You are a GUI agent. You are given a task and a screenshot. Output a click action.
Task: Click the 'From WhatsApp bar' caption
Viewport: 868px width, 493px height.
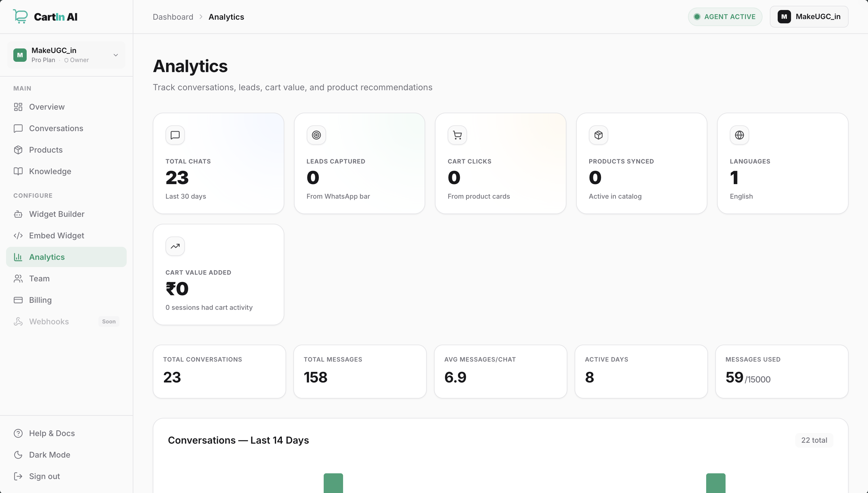coord(338,197)
